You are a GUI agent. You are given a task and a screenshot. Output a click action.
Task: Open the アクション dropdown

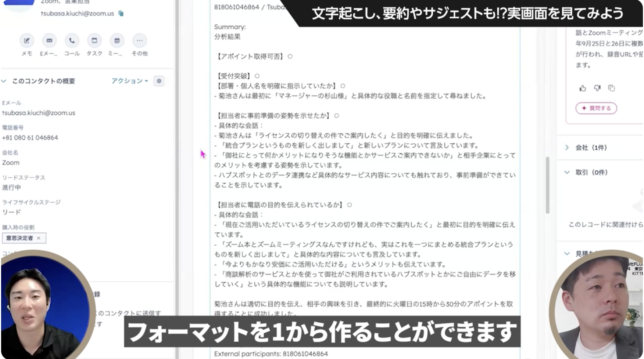click(129, 81)
